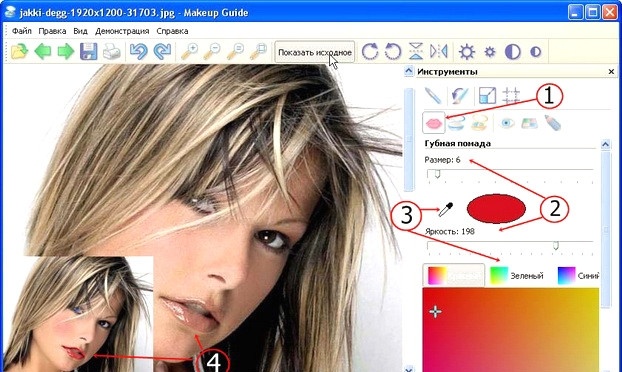The image size is (622, 372).
Task: Select the powder jar tool
Action: coord(456,123)
